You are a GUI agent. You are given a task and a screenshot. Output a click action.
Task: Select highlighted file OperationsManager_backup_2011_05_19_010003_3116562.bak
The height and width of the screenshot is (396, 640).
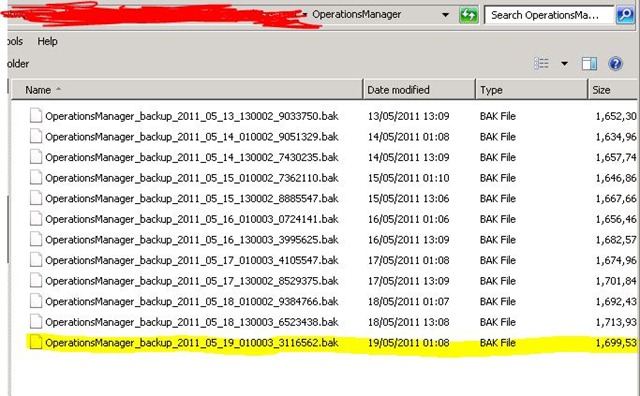click(x=191, y=343)
